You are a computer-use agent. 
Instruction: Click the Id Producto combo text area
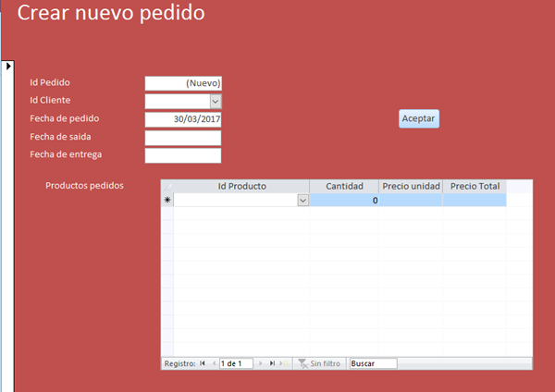(236, 201)
